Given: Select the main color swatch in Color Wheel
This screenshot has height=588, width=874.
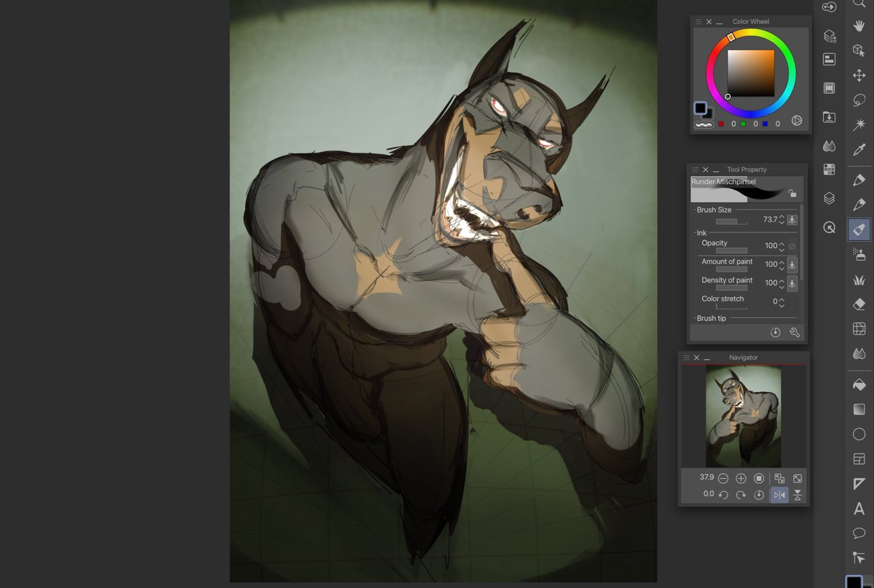Looking at the screenshot, I should coord(700,108).
